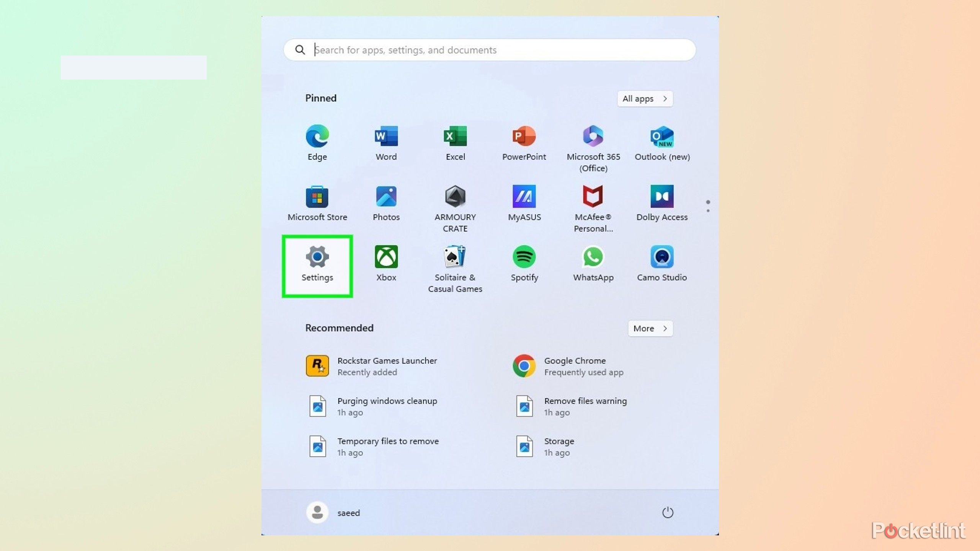Show More recommended items

point(650,329)
